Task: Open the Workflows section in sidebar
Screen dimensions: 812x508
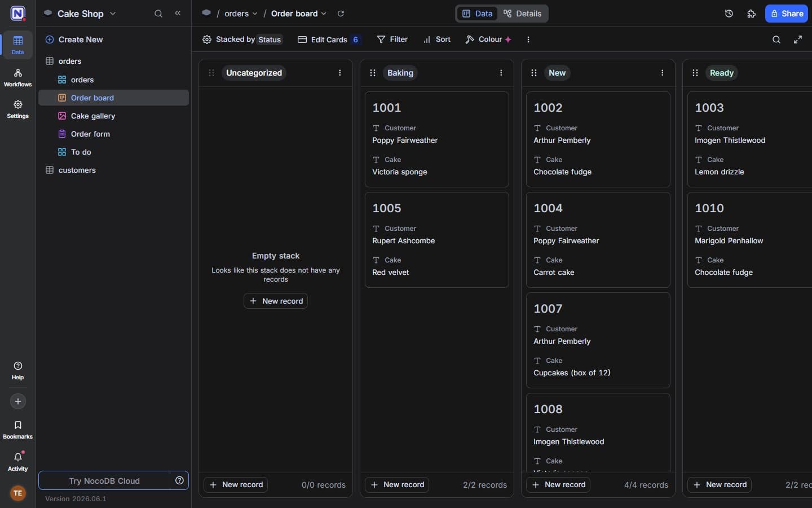Action: (17, 78)
